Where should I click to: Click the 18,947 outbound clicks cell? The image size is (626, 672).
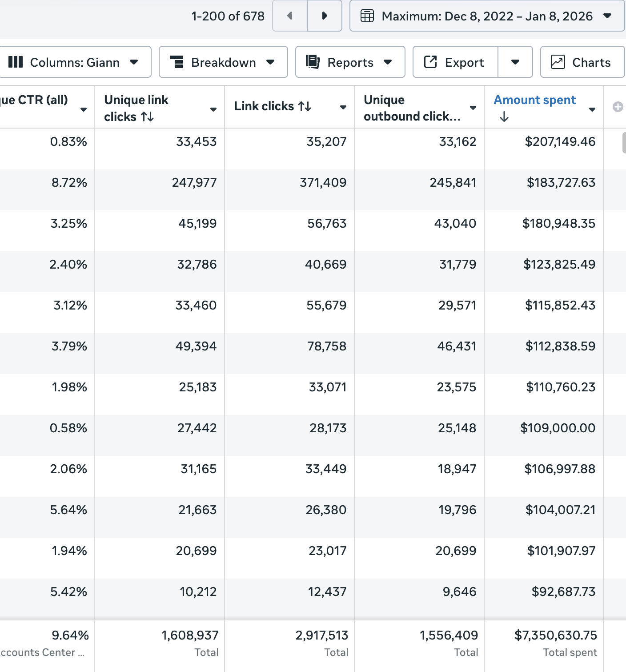[x=457, y=469]
